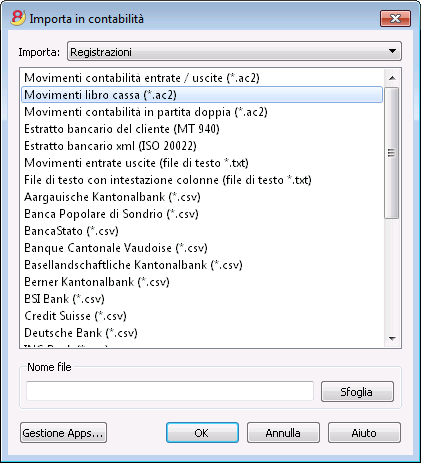Click the Aiuto help button
Screen dimensions: 421x463
[x=364, y=433]
